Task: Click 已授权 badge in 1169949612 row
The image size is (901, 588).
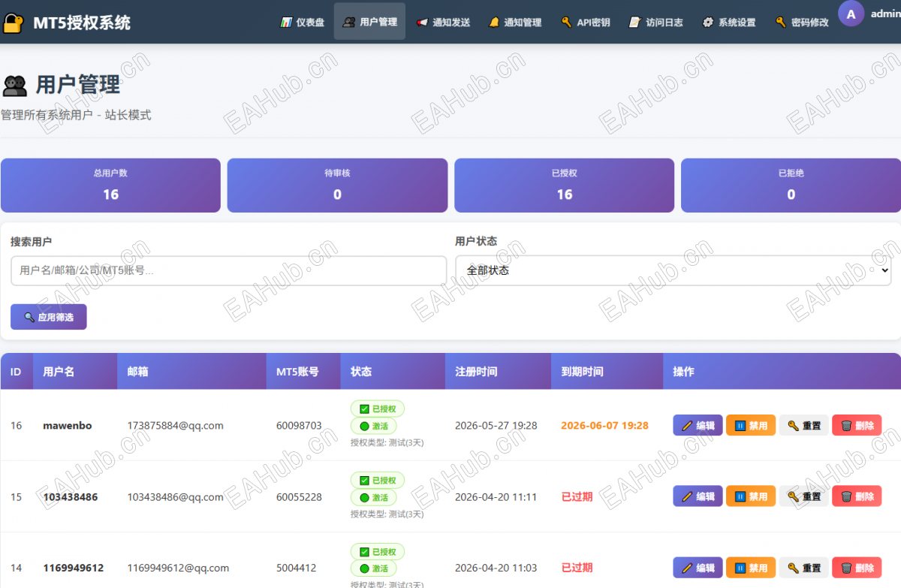Action: [x=378, y=551]
